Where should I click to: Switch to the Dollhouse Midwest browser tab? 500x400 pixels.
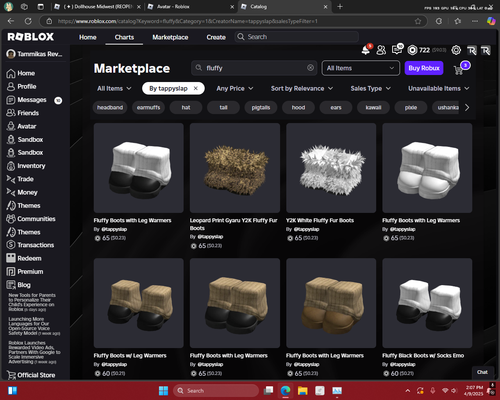[97, 7]
